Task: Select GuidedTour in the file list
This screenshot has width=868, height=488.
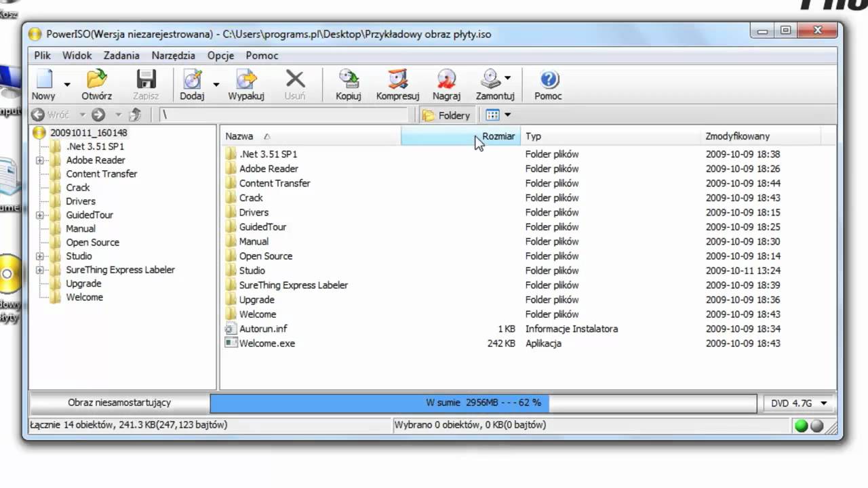Action: [262, 227]
